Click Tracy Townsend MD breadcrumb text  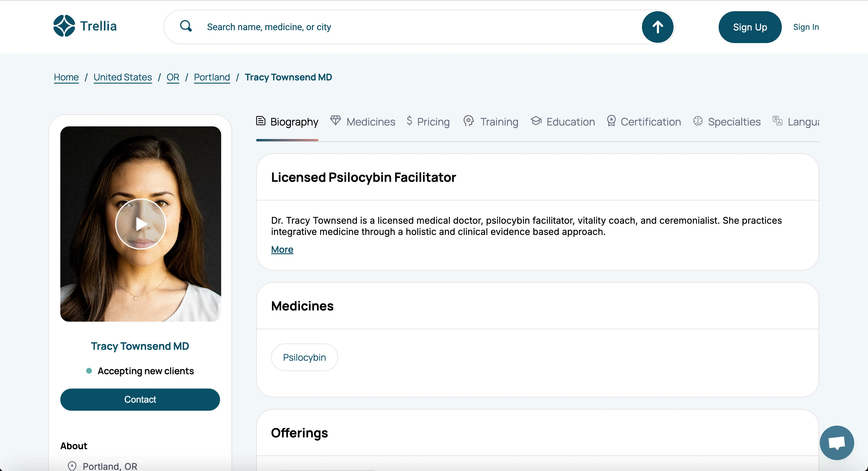(288, 77)
